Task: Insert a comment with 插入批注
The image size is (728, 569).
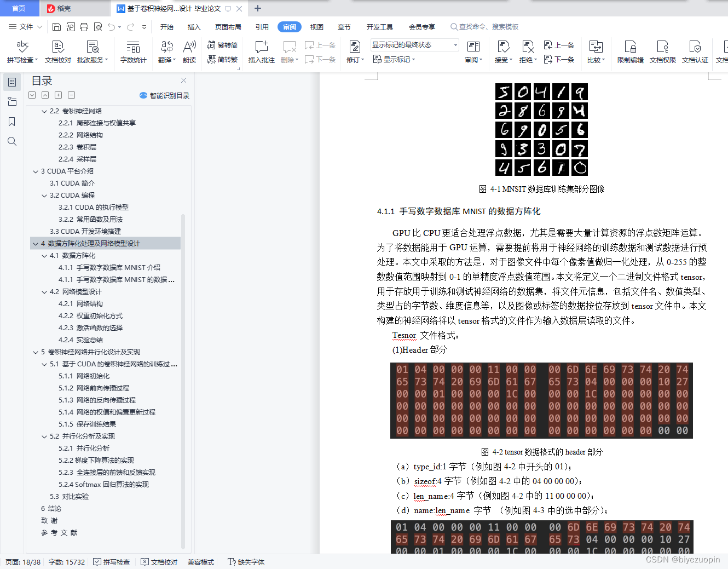Action: coord(262,51)
